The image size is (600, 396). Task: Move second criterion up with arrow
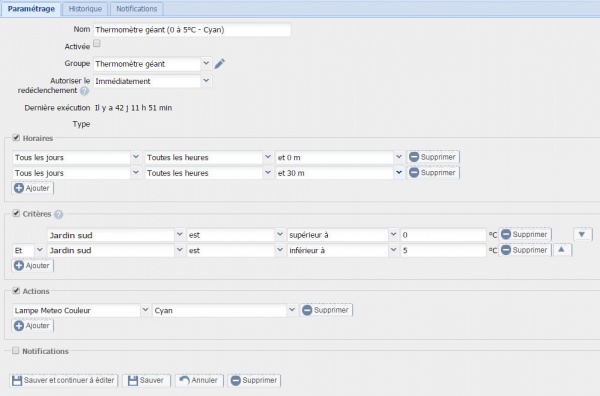click(562, 250)
